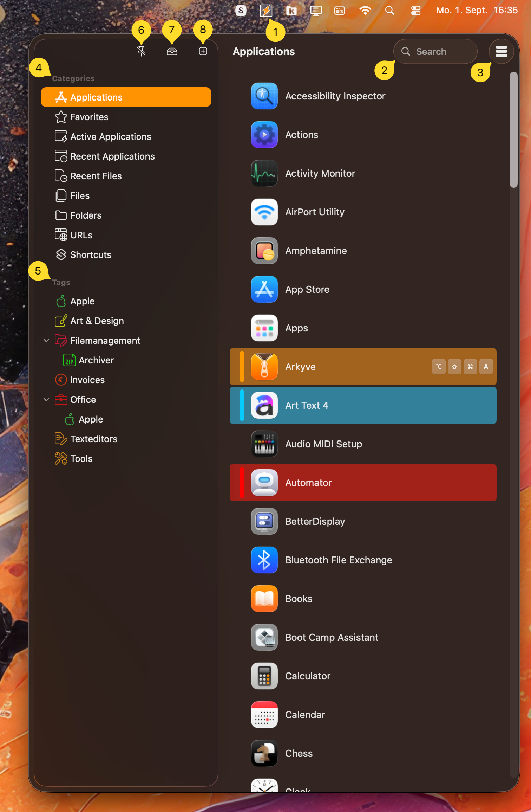Click the Calculator app icon
The width and height of the screenshot is (531, 812).
[x=264, y=676]
